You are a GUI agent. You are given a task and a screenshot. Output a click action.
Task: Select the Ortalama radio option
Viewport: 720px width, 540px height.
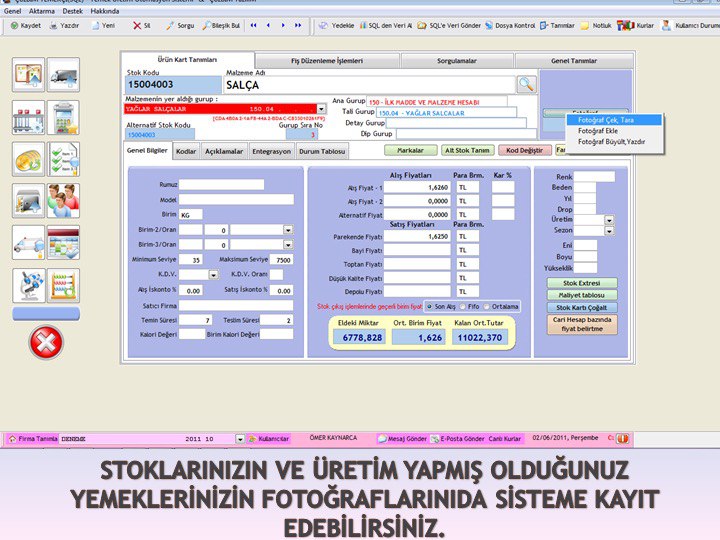[x=486, y=307]
